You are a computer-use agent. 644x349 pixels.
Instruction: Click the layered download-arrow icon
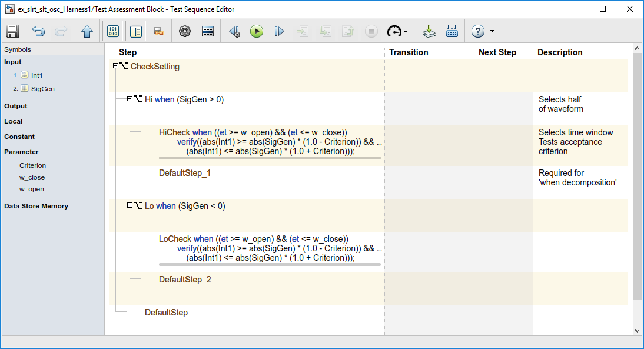[429, 32]
